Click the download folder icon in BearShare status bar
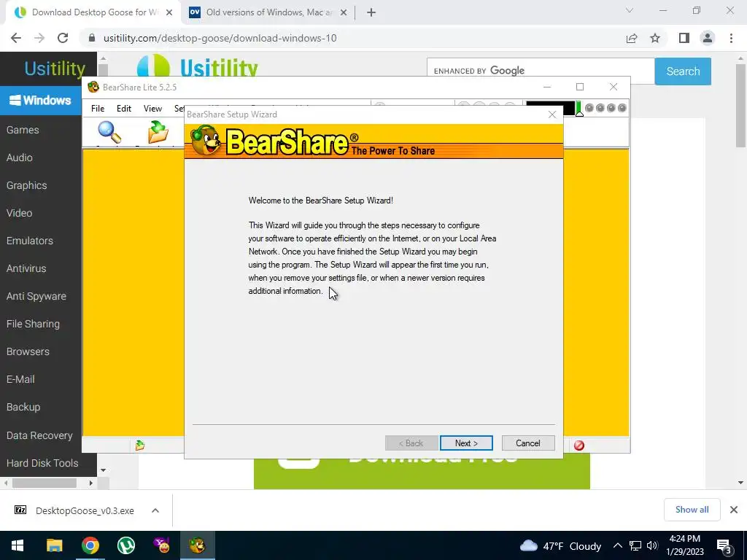The height and width of the screenshot is (560, 747). pos(139,446)
